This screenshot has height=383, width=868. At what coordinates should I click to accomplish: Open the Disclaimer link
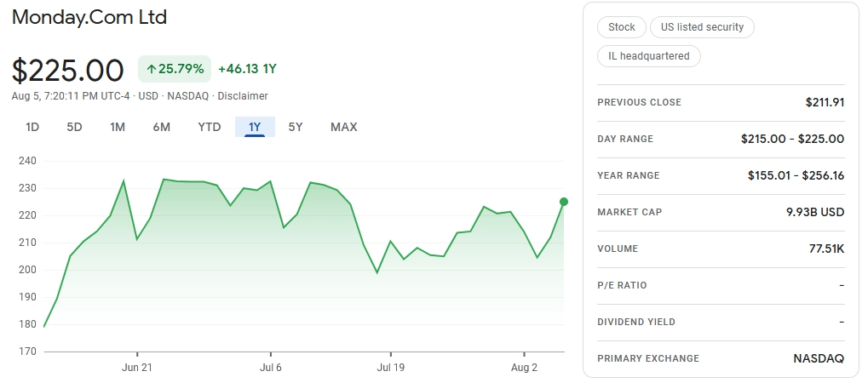pos(243,96)
